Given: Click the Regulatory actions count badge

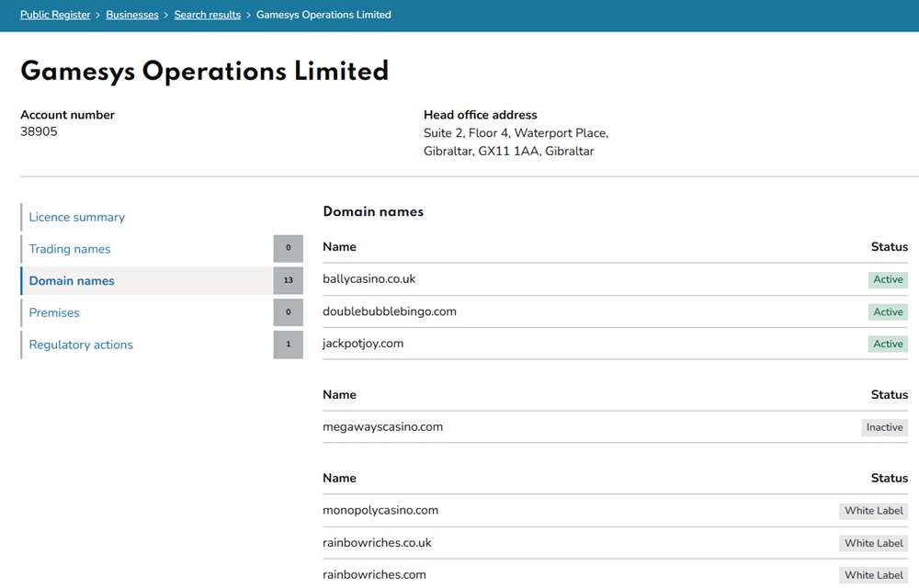Looking at the screenshot, I should click(x=288, y=345).
